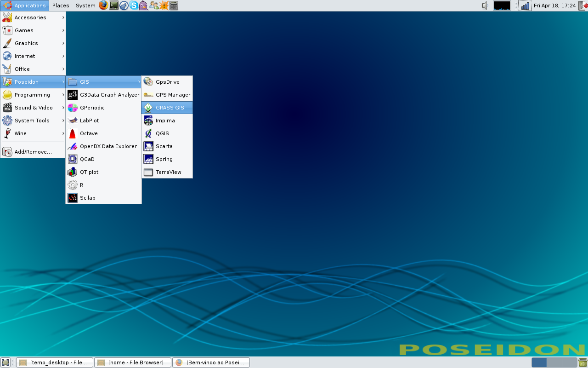Screen dimensions: 588x368
Task: Open GpsDrive from the GIS submenu
Action: pos(167,82)
